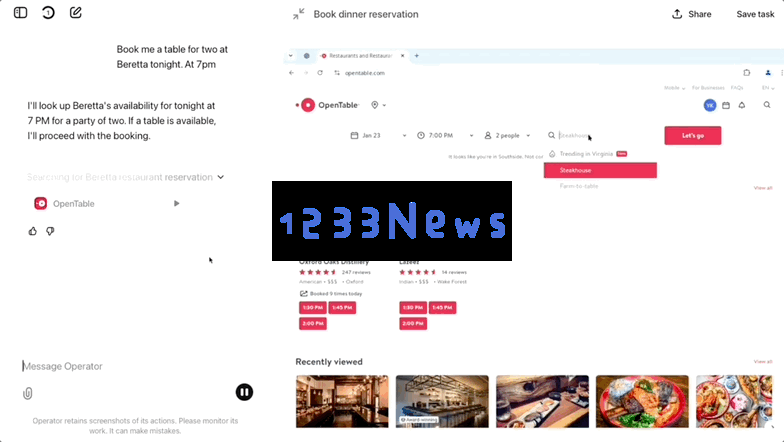
Task: Open the first recently viewed bar interior thumbnail
Action: pyautogui.click(x=342, y=402)
